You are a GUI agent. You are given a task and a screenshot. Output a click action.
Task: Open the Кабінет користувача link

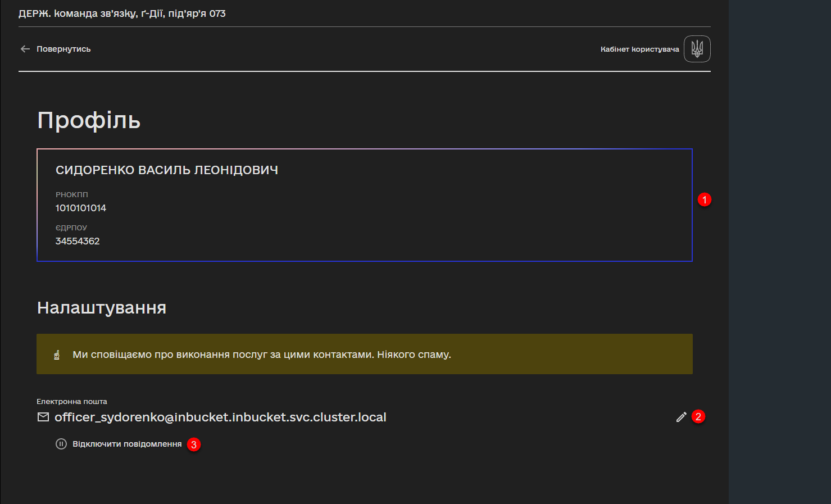click(x=639, y=49)
